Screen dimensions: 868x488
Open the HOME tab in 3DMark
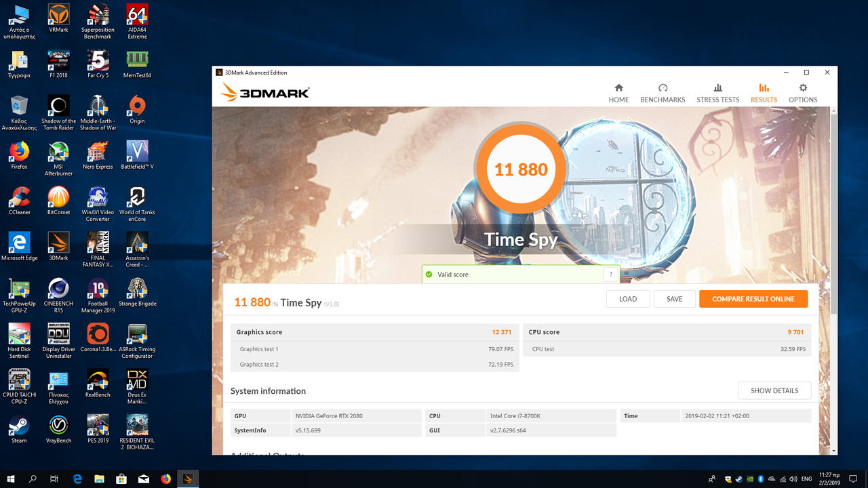pos(618,94)
